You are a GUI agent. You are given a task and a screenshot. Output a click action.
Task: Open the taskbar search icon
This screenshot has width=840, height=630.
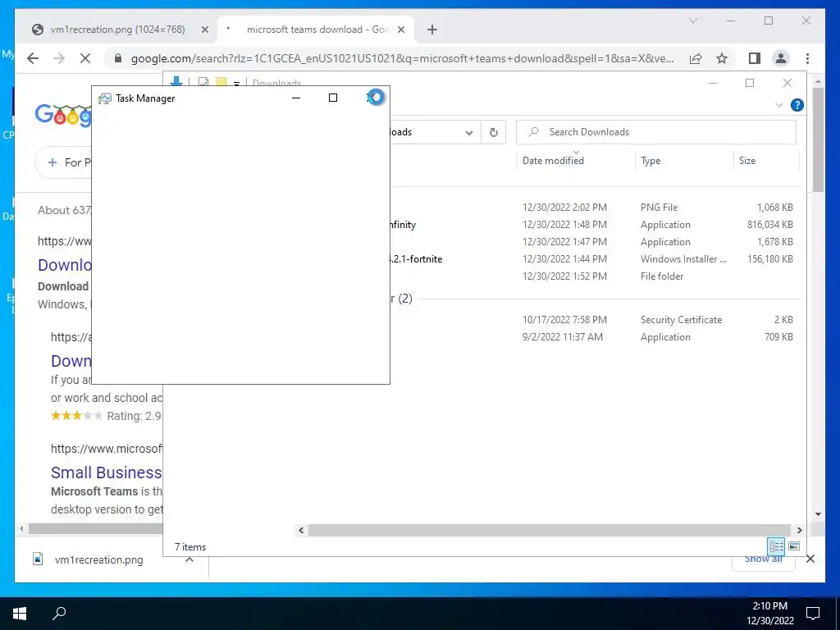point(59,613)
